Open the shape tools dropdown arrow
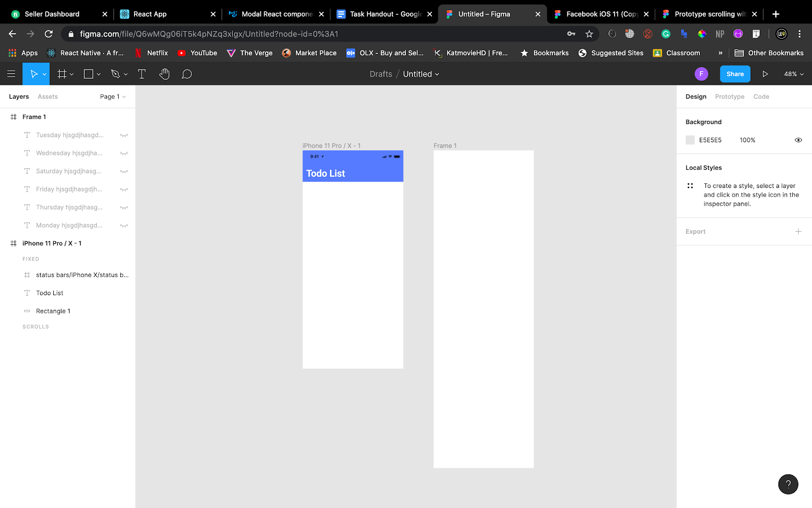This screenshot has width=812, height=508. coord(98,75)
